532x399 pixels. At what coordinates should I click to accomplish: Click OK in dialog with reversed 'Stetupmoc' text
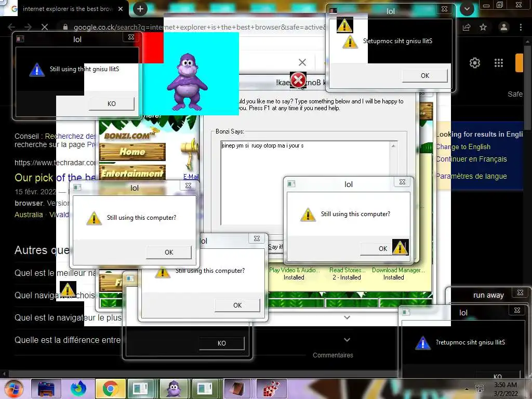[425, 76]
